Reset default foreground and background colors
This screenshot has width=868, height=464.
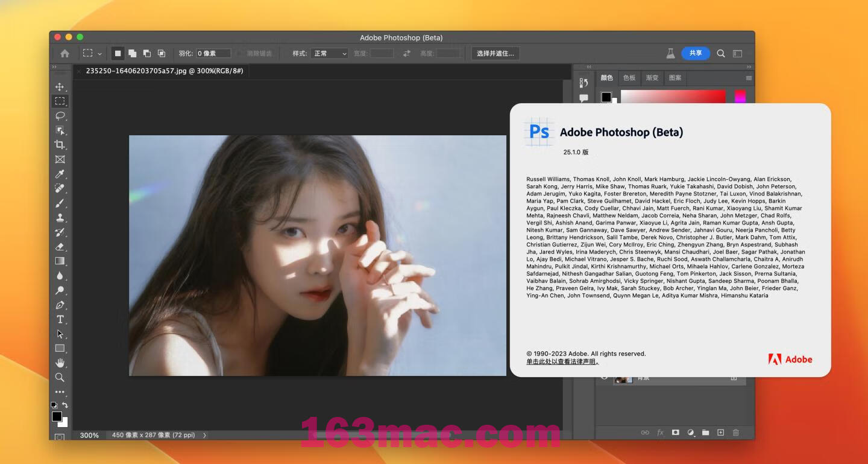point(54,405)
